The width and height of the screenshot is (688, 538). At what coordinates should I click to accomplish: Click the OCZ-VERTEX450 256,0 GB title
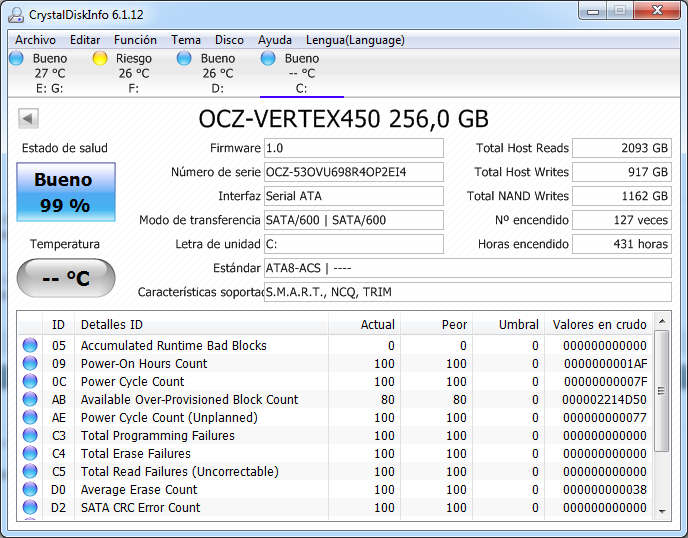click(x=344, y=119)
